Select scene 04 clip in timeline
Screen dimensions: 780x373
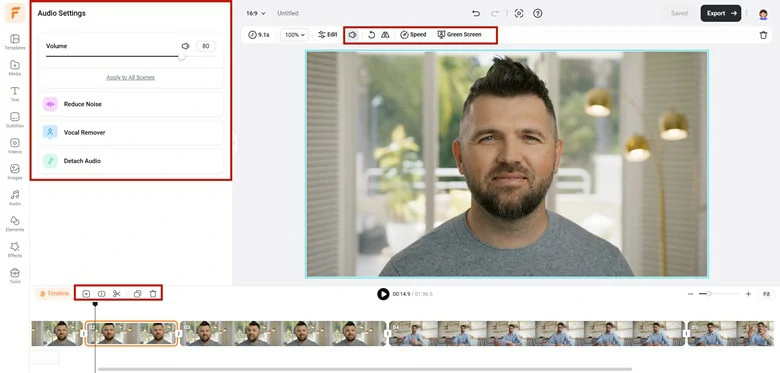pos(537,333)
